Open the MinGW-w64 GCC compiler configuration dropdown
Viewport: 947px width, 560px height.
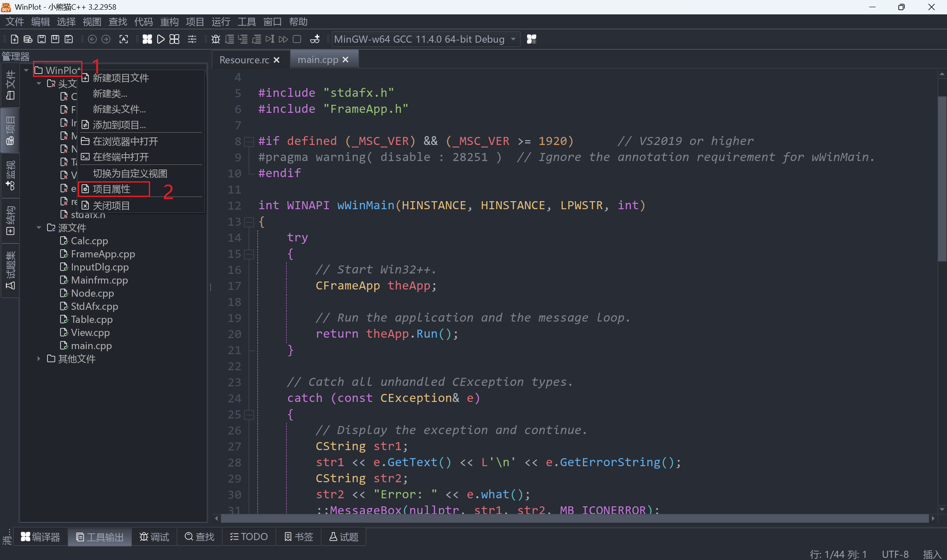[425, 39]
